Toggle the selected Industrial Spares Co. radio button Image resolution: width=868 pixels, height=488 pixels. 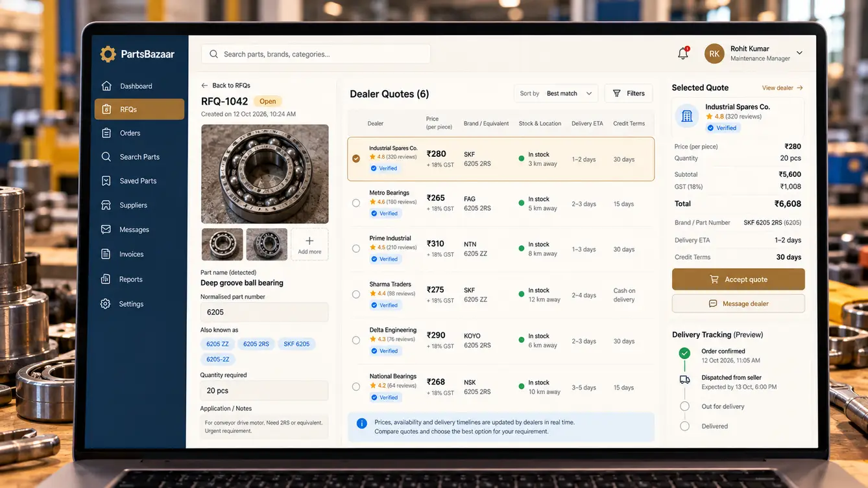pos(356,158)
